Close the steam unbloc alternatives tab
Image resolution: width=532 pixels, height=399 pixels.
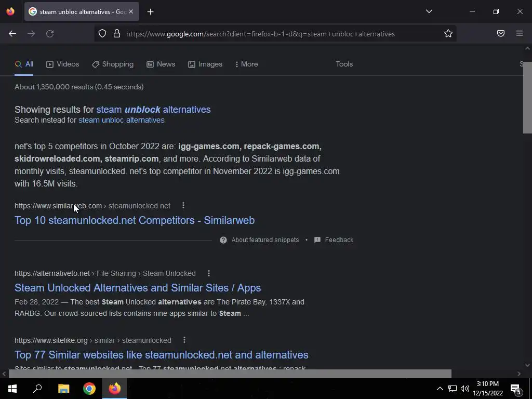coord(131,11)
